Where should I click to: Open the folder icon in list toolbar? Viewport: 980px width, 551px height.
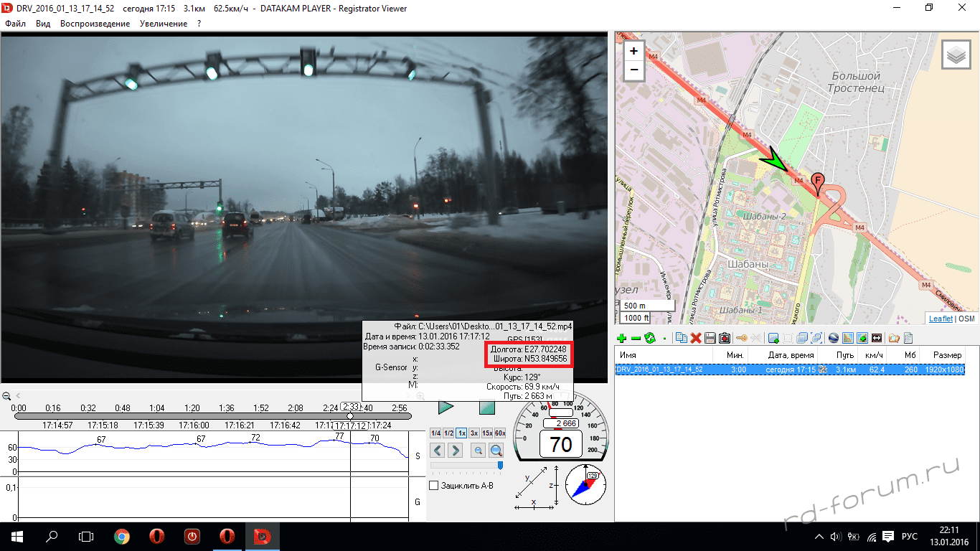[x=894, y=338]
